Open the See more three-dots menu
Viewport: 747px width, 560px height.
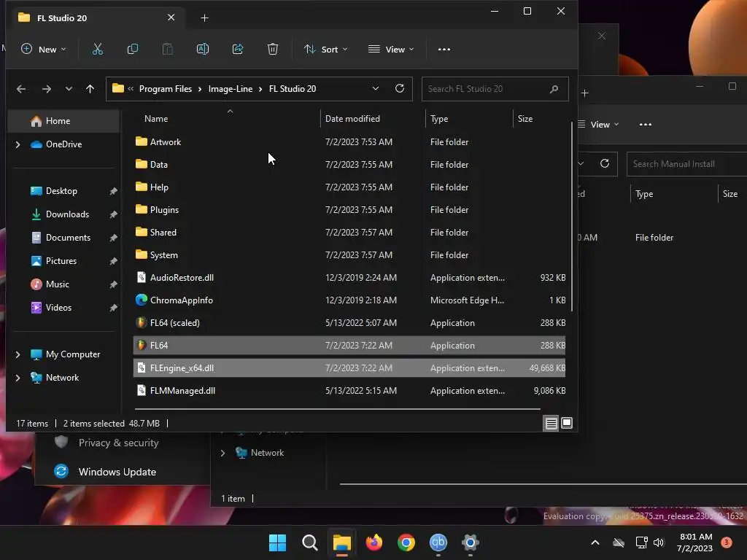click(x=444, y=49)
